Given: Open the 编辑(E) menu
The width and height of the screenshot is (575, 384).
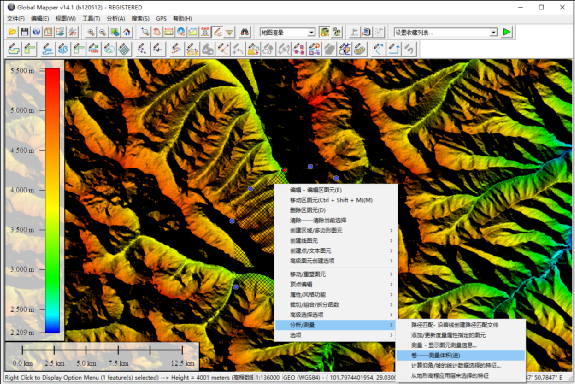Looking at the screenshot, I should point(40,18).
